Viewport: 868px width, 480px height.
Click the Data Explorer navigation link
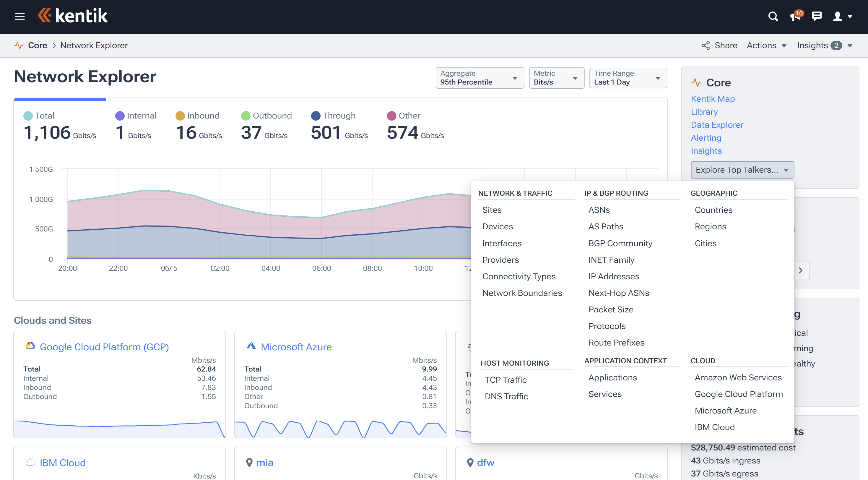click(x=717, y=125)
